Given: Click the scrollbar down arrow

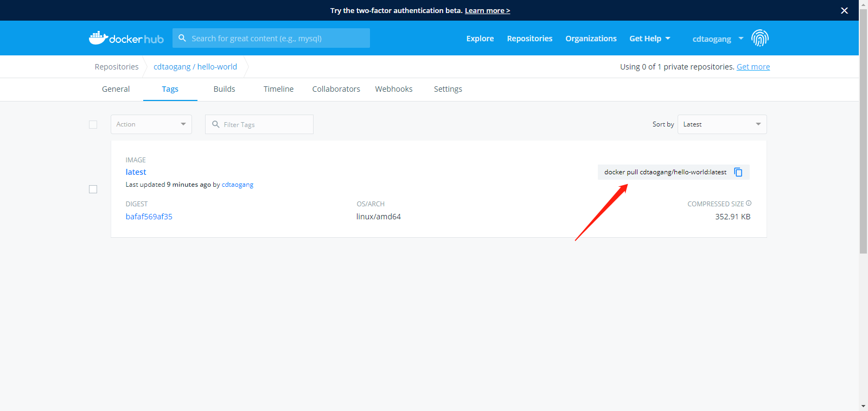Looking at the screenshot, I should [863, 406].
